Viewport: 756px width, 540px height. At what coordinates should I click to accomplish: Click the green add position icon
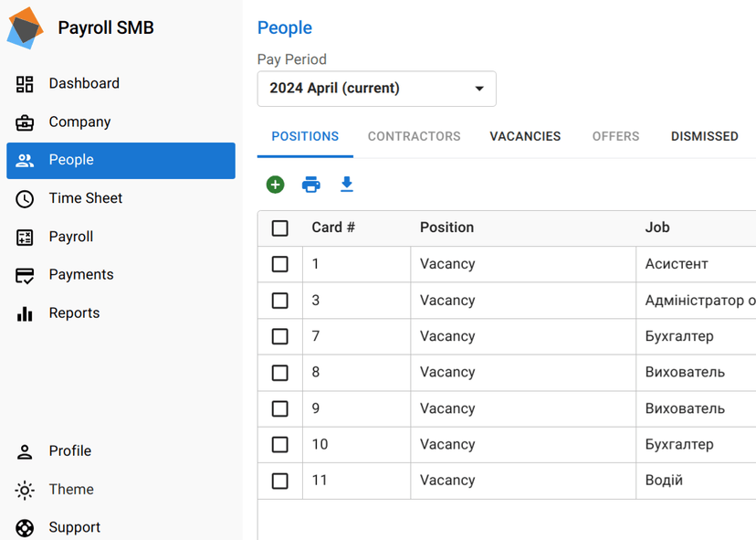[x=275, y=185]
